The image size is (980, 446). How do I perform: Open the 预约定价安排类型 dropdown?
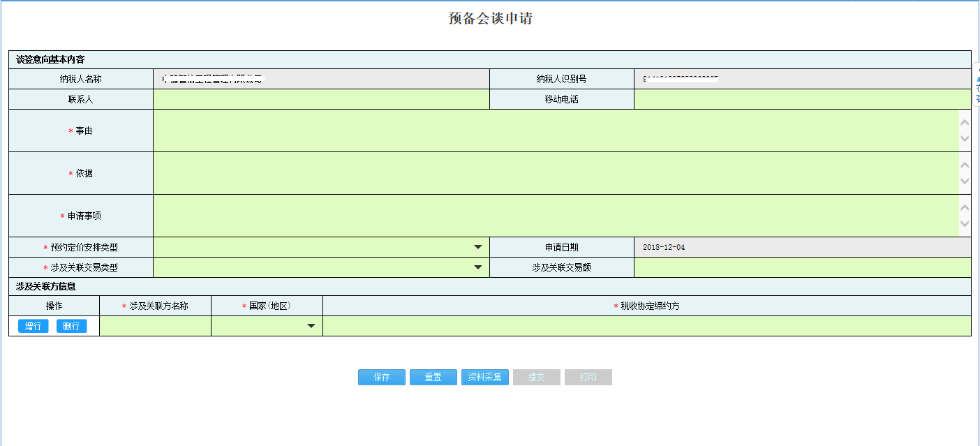[477, 246]
